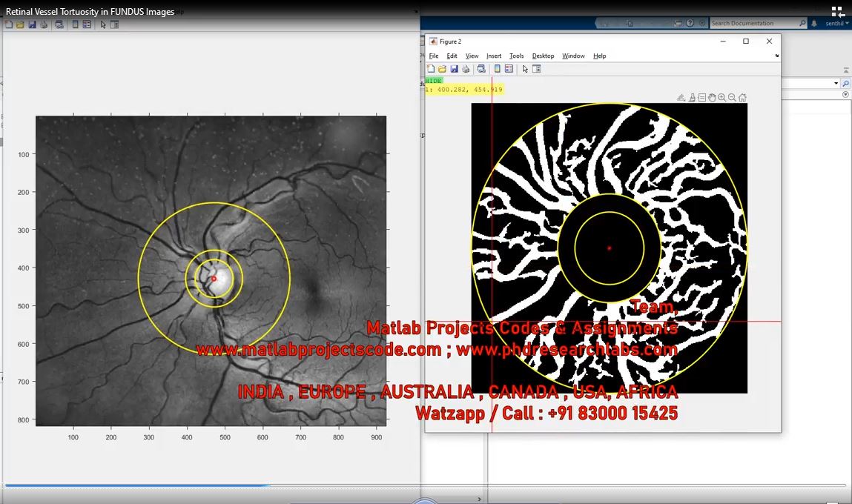This screenshot has width=852, height=504.
Task: Click the Print Figure icon in Figure 2
Action: tap(466, 69)
